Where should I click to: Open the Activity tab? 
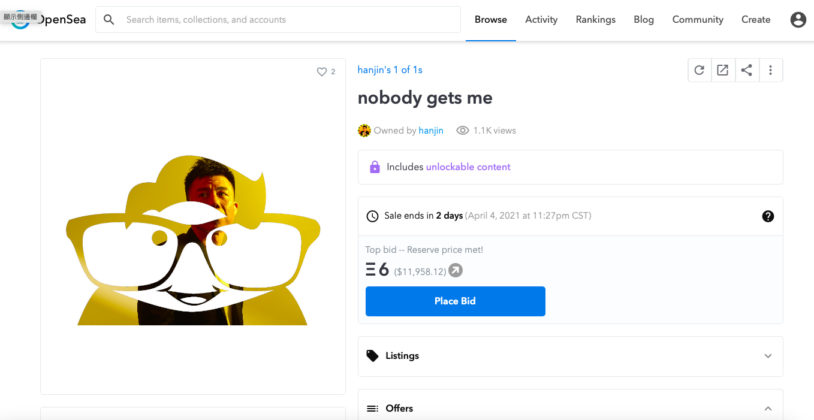click(541, 20)
